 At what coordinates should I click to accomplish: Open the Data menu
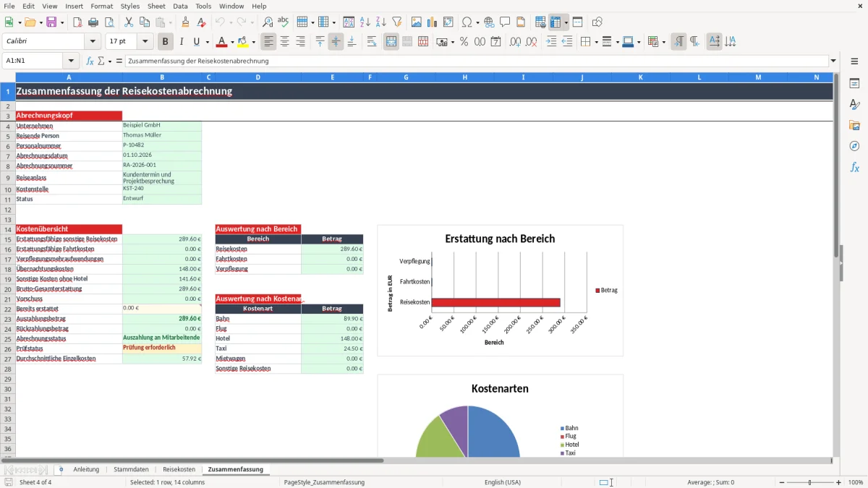[x=180, y=6]
